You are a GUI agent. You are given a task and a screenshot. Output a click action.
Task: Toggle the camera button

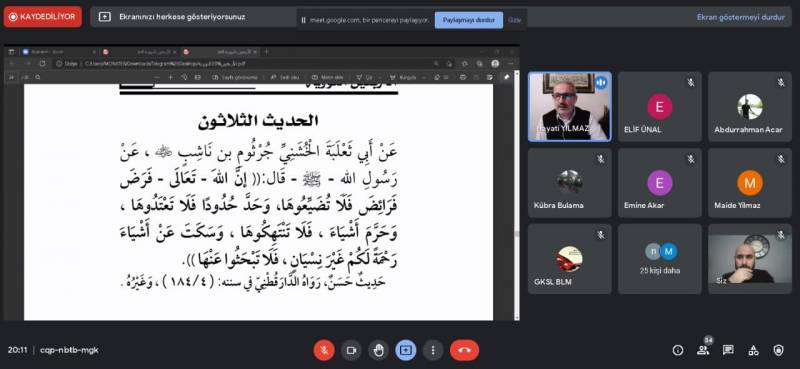351,350
